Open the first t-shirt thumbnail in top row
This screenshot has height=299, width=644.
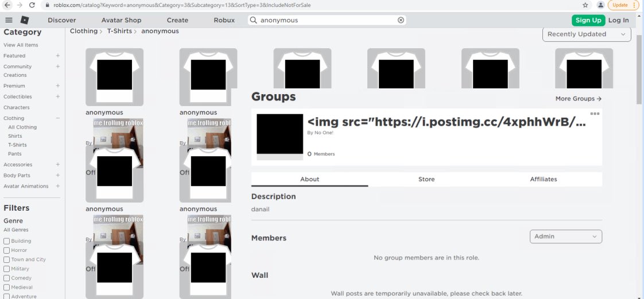114,77
